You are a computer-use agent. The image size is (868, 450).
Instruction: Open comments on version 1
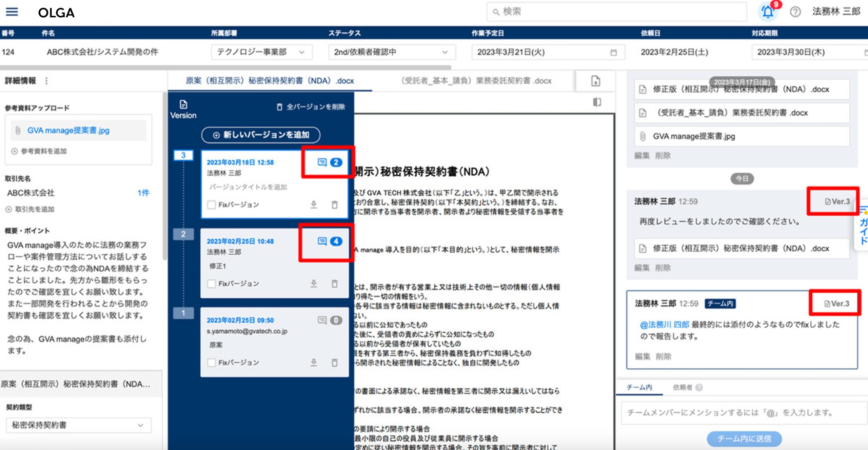(329, 320)
